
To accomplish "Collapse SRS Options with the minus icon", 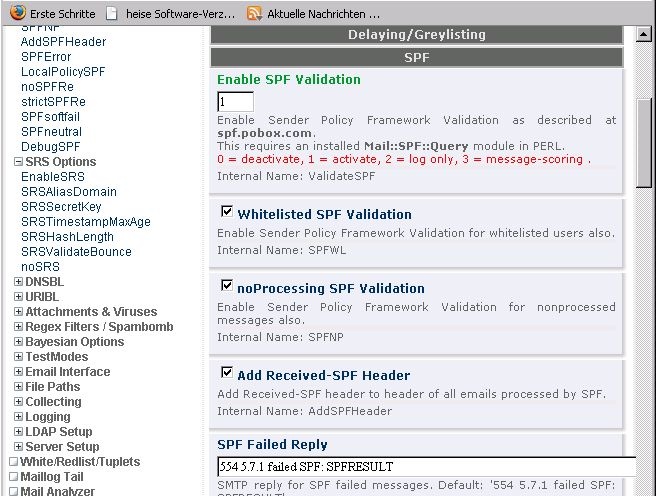I will pos(18,162).
